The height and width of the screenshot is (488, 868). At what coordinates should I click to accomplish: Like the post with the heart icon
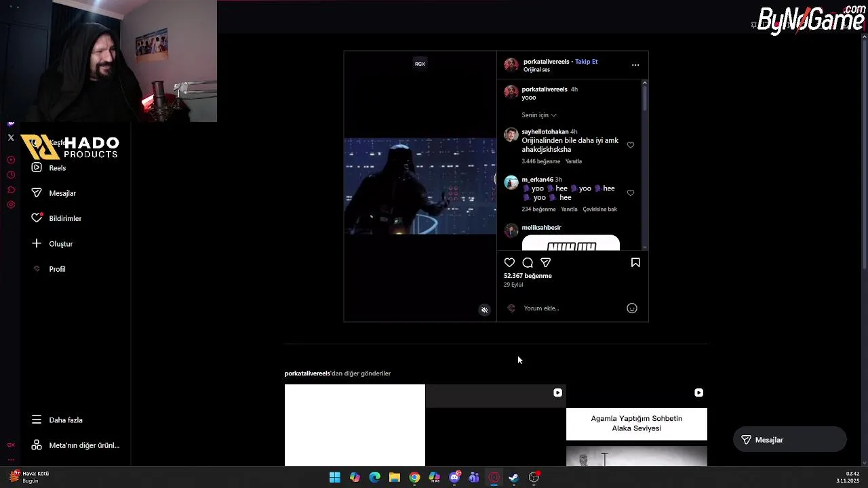coord(509,262)
